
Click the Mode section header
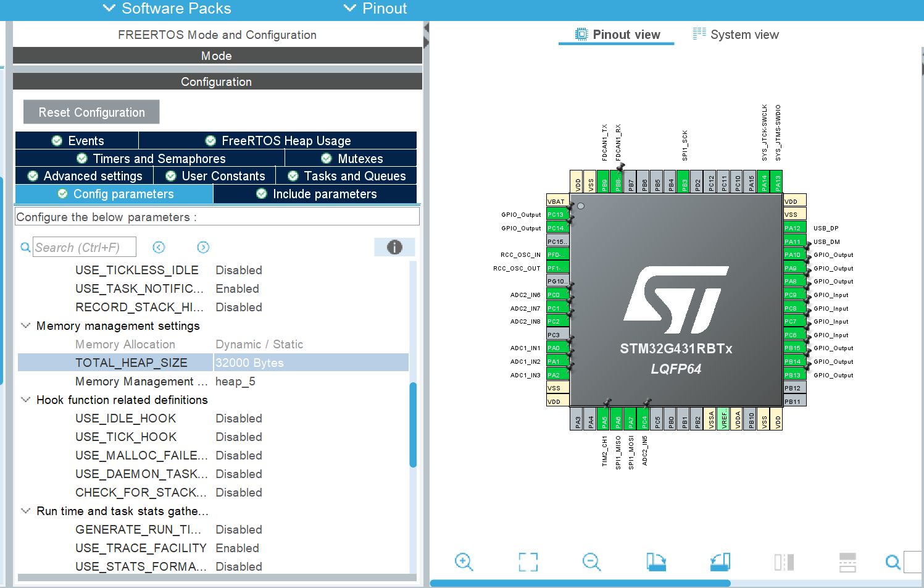[217, 56]
